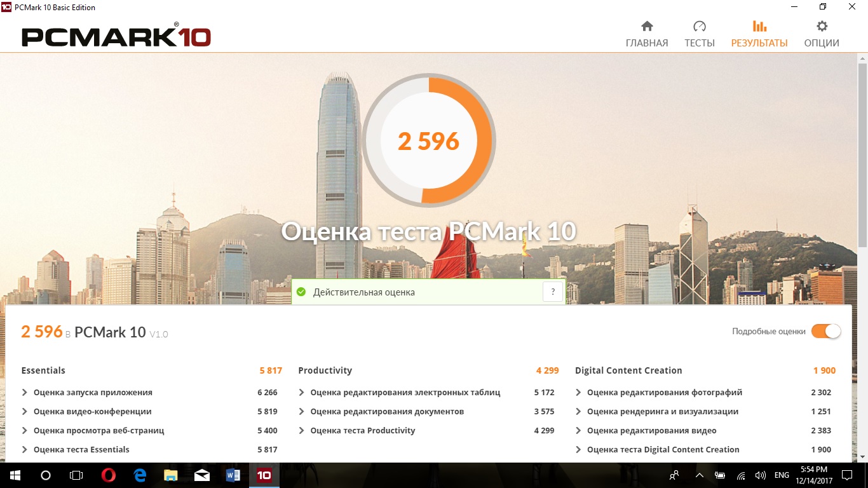Click score value 1 251

point(821,411)
